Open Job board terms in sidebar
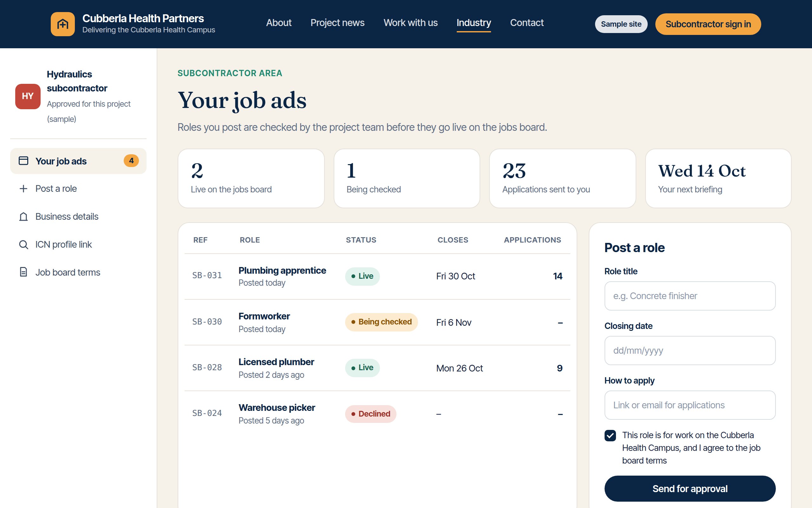812x508 pixels. tap(78, 272)
